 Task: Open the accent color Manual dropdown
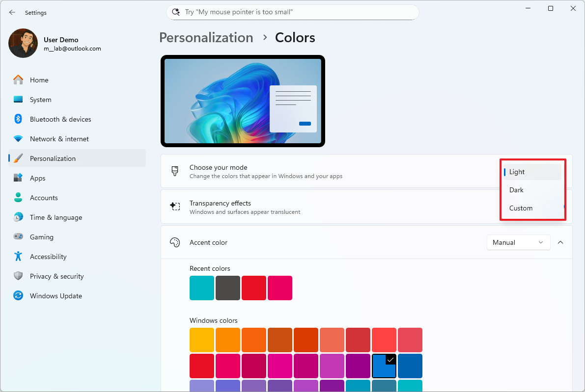(518, 242)
